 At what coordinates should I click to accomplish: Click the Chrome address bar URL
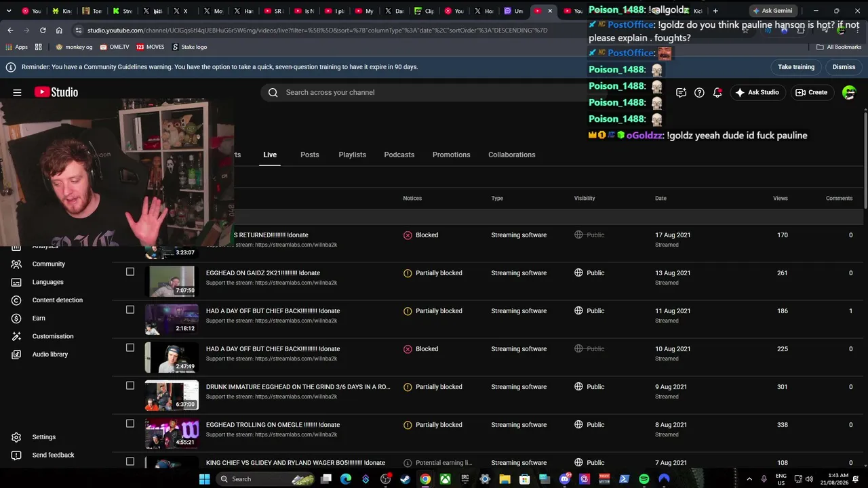(x=317, y=30)
